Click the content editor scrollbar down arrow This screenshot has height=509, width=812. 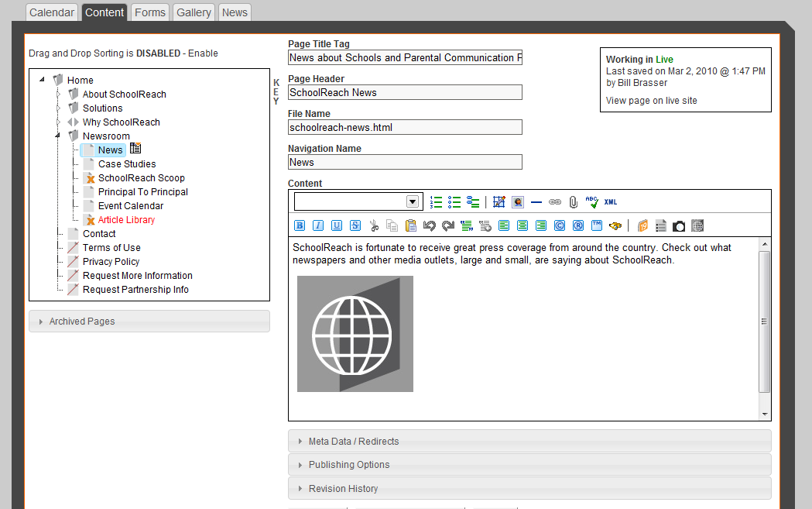[x=764, y=414]
